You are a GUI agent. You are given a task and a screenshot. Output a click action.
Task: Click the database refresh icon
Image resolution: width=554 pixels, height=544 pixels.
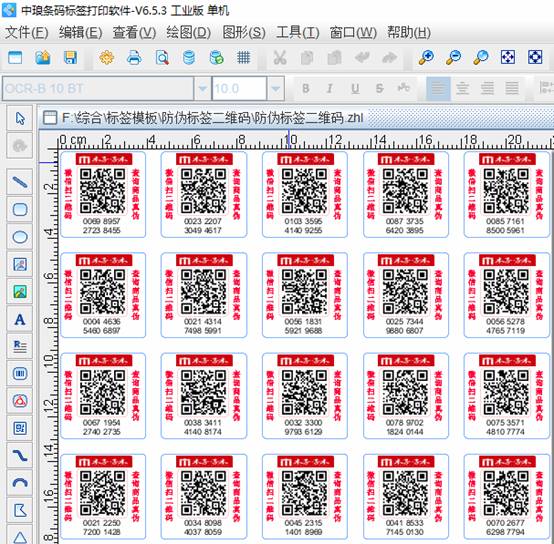tap(217, 57)
